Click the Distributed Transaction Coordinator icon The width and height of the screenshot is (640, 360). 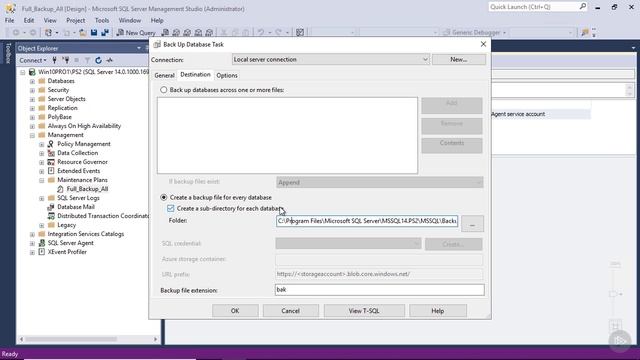click(51, 216)
